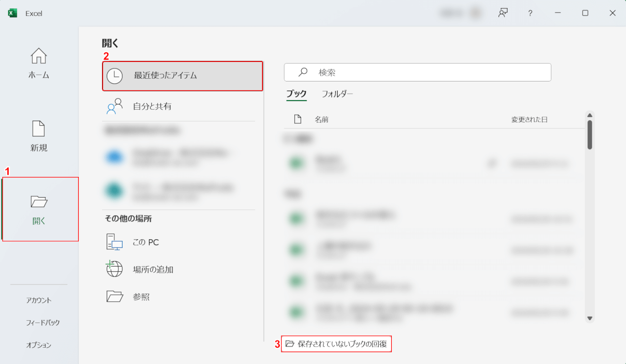Click the file list scrollbar thumb
Viewport: 626px width, 364px height.
590,135
